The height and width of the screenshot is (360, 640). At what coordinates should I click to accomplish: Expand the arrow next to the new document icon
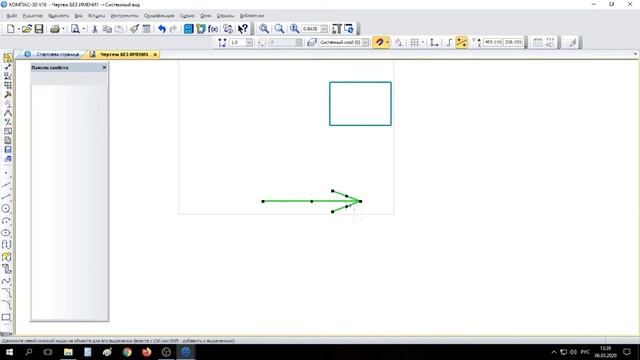pyautogui.click(x=19, y=29)
